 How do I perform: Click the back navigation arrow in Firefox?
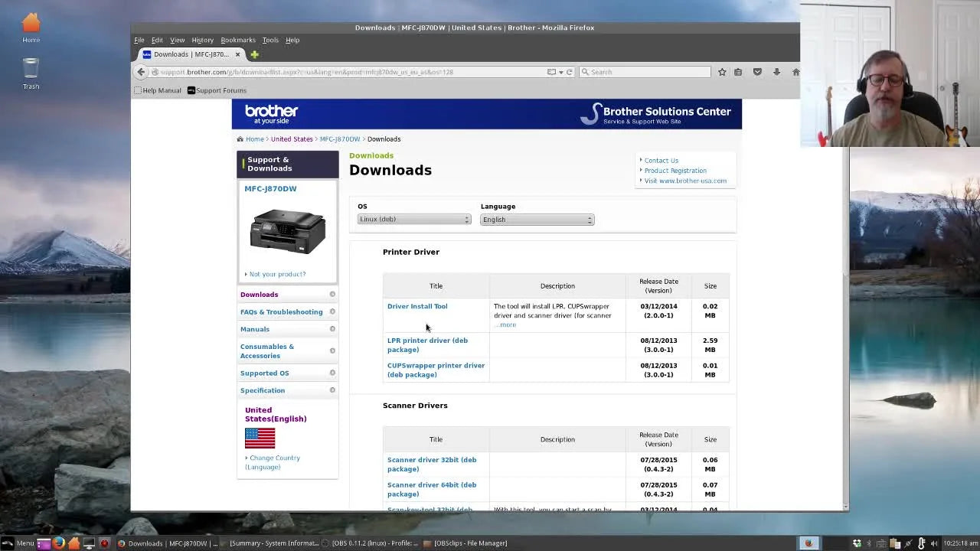142,71
